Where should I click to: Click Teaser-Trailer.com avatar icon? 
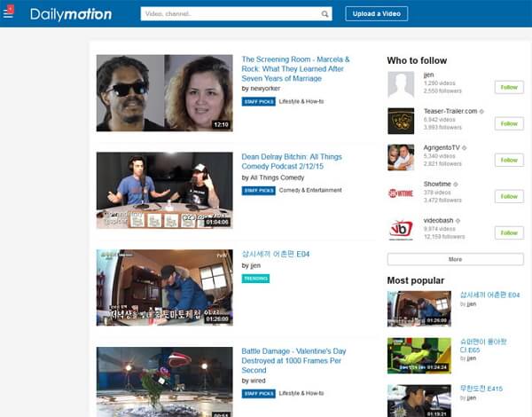point(401,121)
